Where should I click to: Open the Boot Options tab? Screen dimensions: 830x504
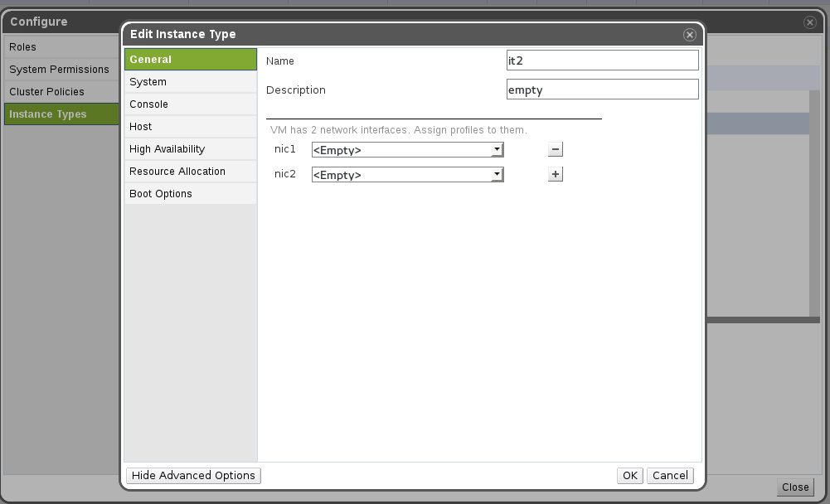click(190, 194)
